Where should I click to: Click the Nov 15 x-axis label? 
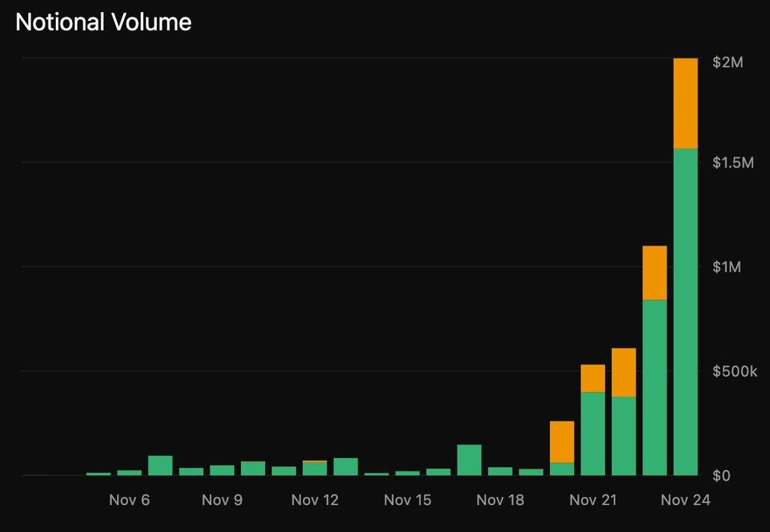pos(407,500)
